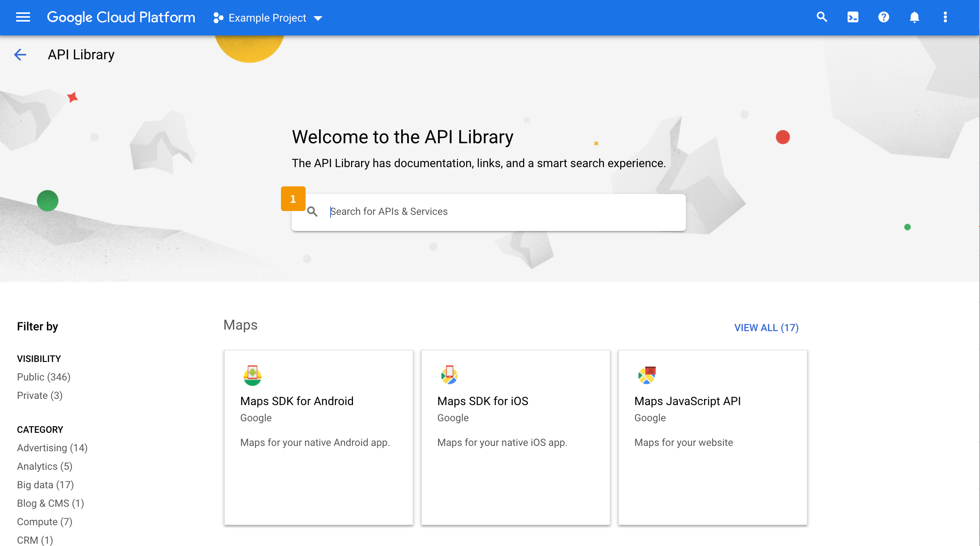The image size is (980, 546).
Task: Click the Maps SDK for Android icon
Action: 252,375
